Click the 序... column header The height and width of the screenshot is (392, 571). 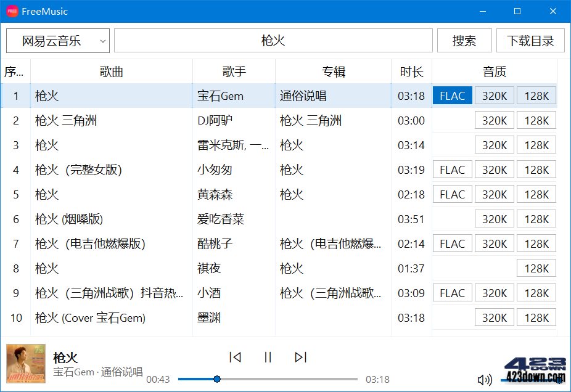coord(15,71)
